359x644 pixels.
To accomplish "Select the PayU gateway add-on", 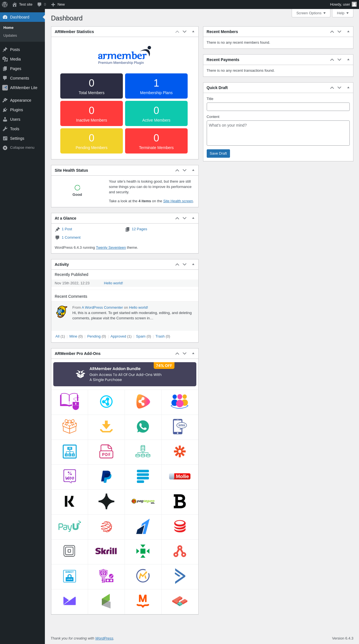I will (x=70, y=526).
